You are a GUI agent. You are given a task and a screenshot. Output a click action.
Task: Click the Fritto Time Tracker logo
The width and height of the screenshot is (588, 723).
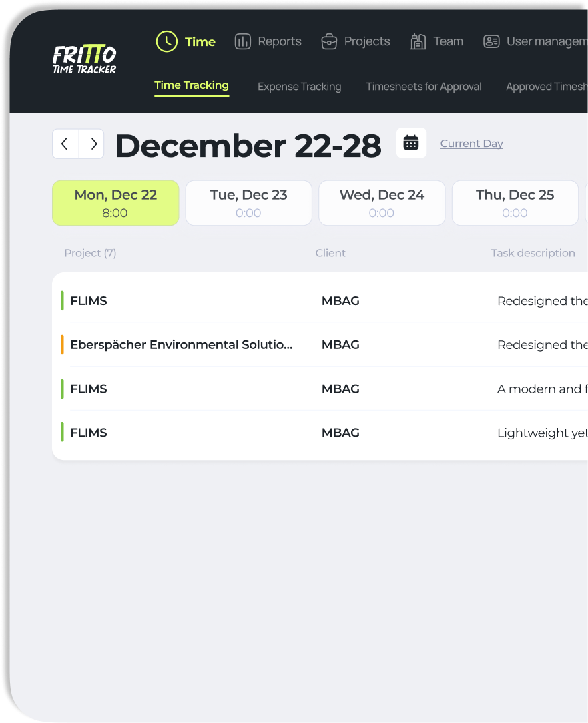84,59
